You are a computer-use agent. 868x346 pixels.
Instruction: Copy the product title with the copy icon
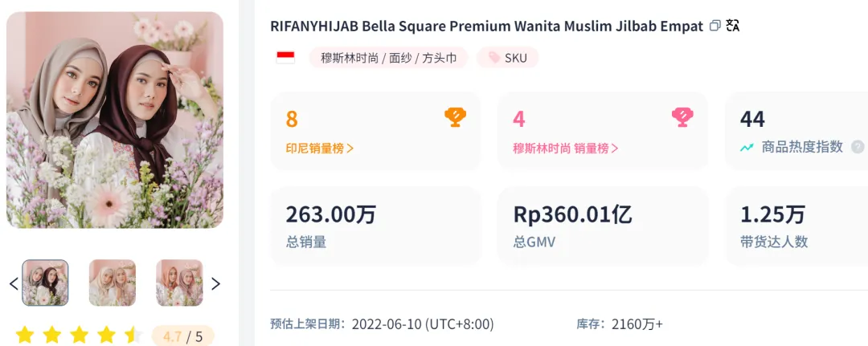715,26
